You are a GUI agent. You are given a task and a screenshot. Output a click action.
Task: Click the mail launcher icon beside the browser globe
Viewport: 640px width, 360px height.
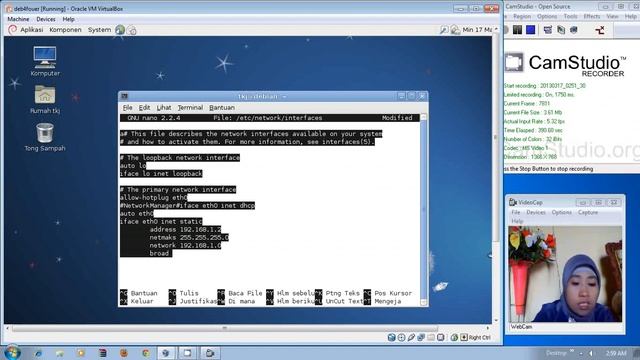pos(132,30)
